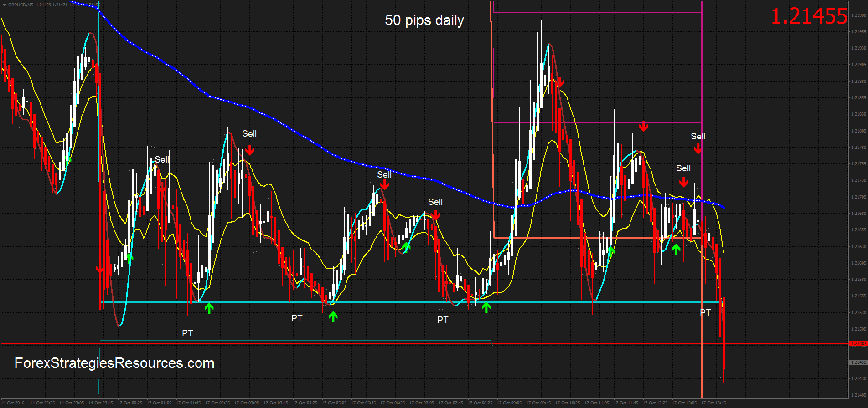The height and width of the screenshot is (408, 868).
Task: Click the 17 Oct 00:25 time axis label
Action: pos(130,403)
